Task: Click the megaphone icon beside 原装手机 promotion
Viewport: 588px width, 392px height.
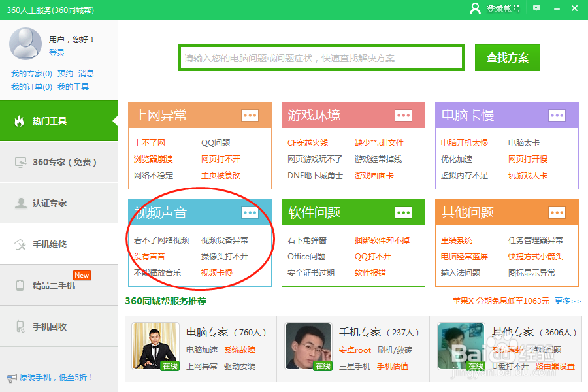Action: pos(12,378)
